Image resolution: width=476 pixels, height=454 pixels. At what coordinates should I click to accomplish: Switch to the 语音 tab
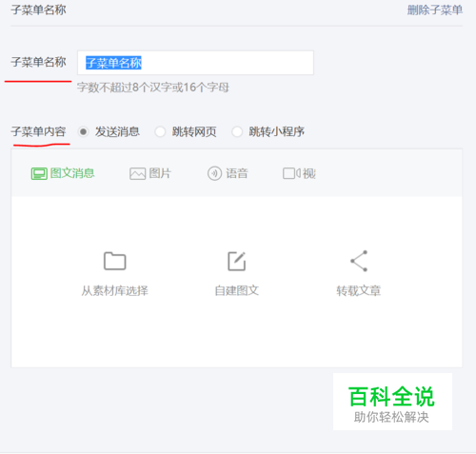tap(228, 173)
